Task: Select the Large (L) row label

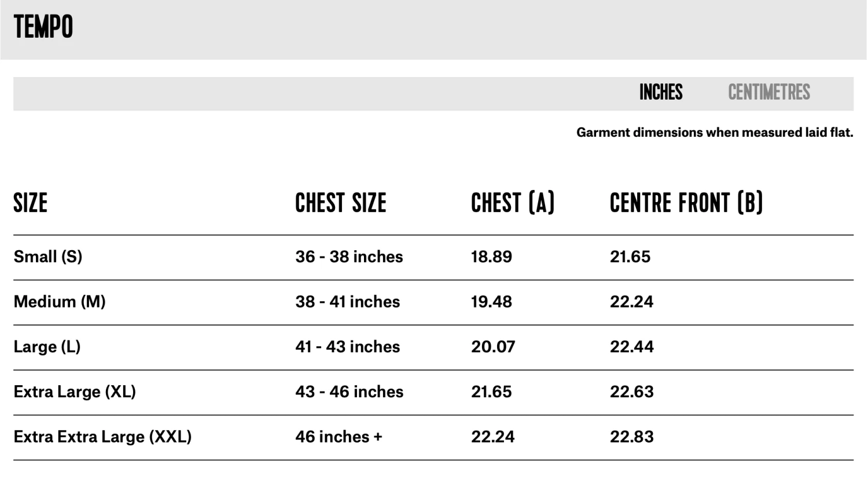Action: [47, 347]
